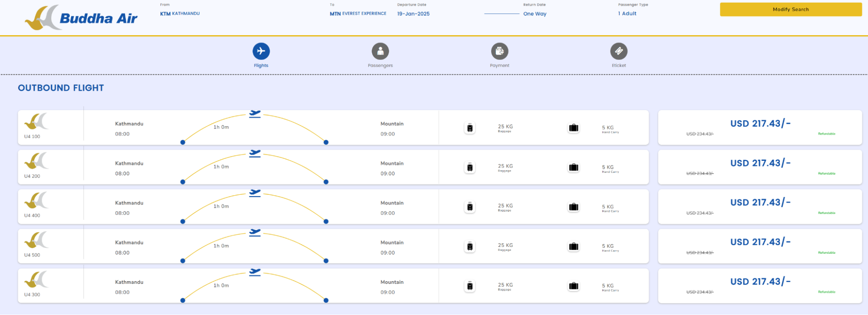Click the Modify Search button
868x315 pixels.
(x=791, y=10)
